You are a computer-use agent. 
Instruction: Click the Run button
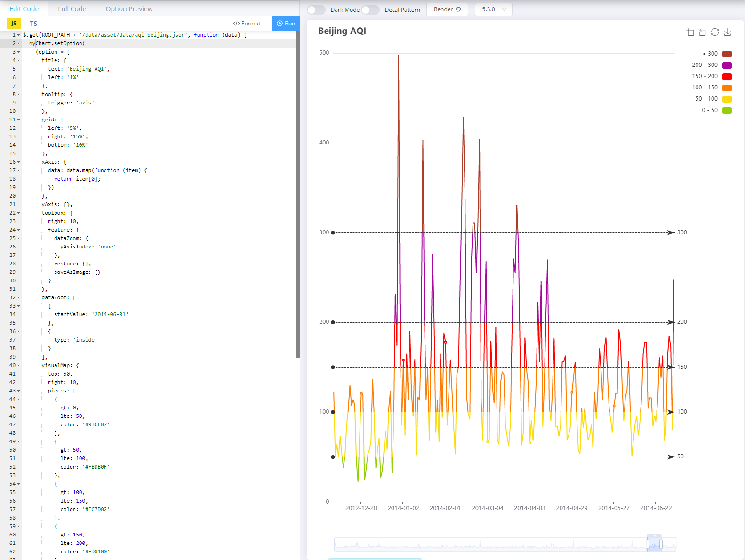point(286,24)
